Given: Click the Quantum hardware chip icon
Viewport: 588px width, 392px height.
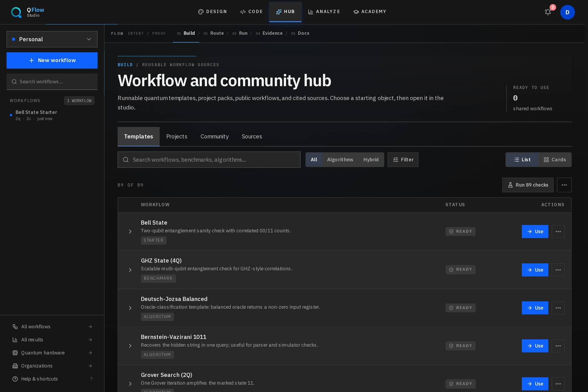Looking at the screenshot, I should point(15,353).
